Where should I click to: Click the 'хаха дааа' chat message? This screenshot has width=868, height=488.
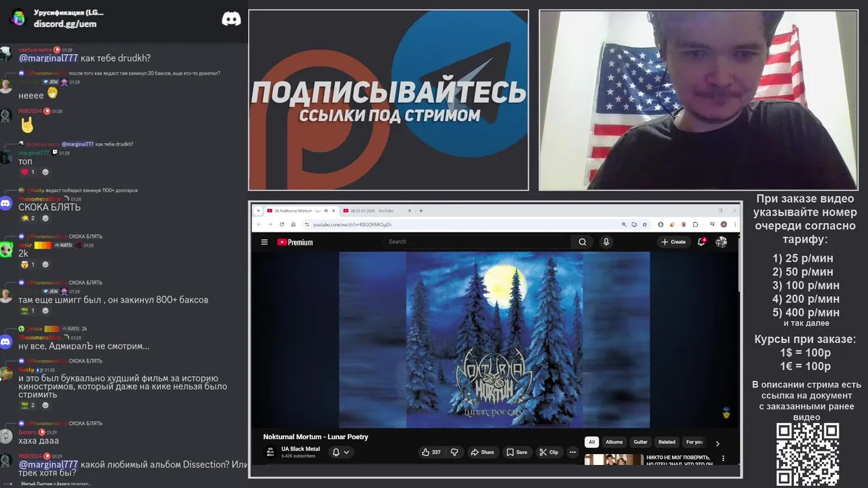point(39,441)
